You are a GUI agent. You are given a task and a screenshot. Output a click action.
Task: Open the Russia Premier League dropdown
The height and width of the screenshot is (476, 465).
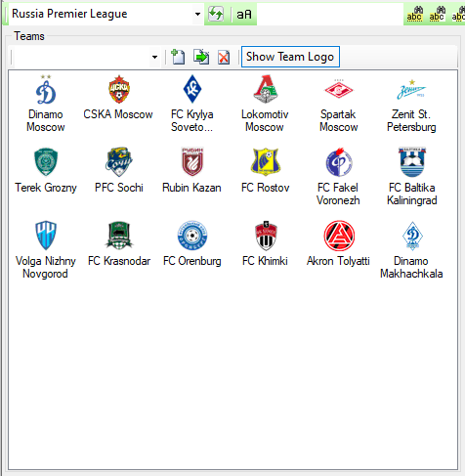coord(197,15)
